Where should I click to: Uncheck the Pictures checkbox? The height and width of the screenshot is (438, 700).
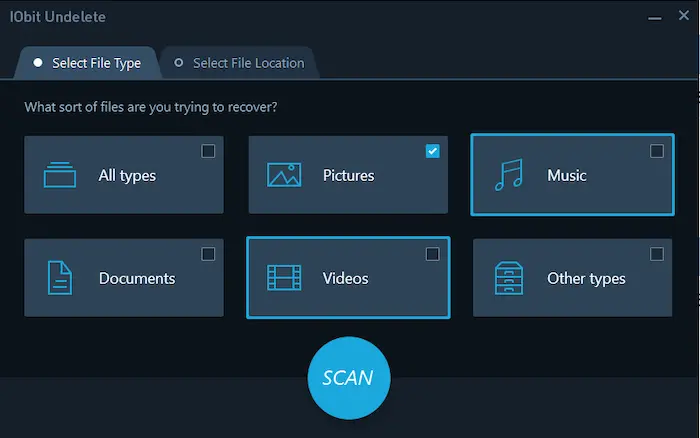(432, 151)
